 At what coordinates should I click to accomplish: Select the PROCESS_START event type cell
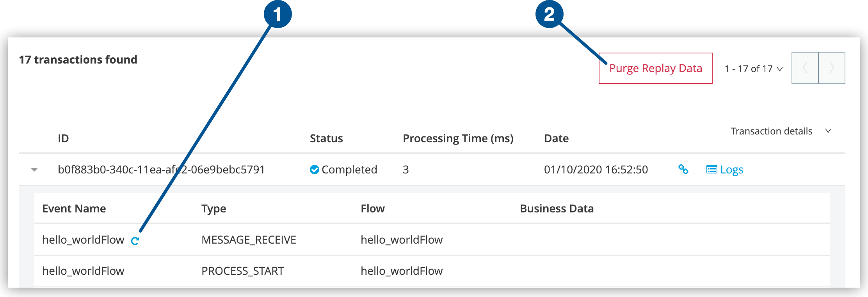coord(242,271)
